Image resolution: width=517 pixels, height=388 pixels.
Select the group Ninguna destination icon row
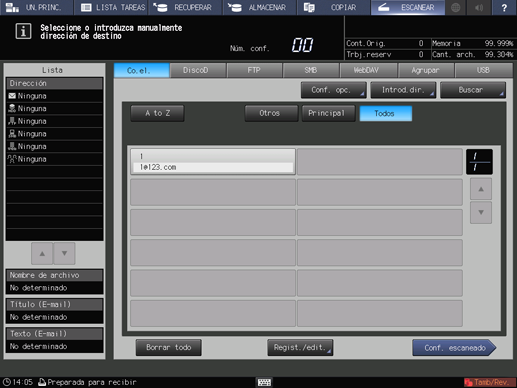point(54,159)
